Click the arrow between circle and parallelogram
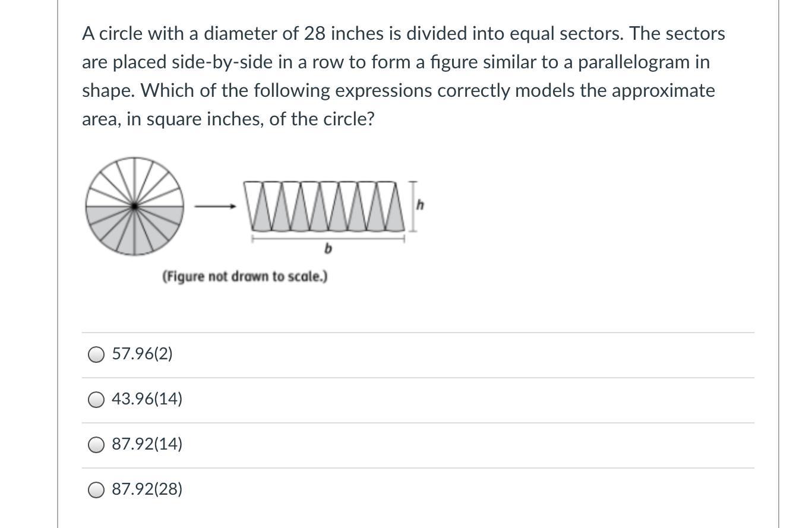Screen dimensions: 812x528 point(215,207)
